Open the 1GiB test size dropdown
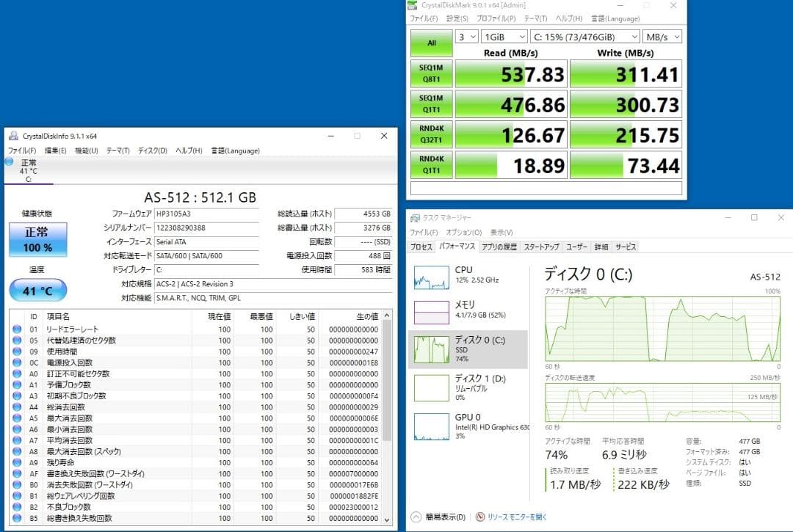Viewport: 793px width, 532px height. [x=504, y=36]
